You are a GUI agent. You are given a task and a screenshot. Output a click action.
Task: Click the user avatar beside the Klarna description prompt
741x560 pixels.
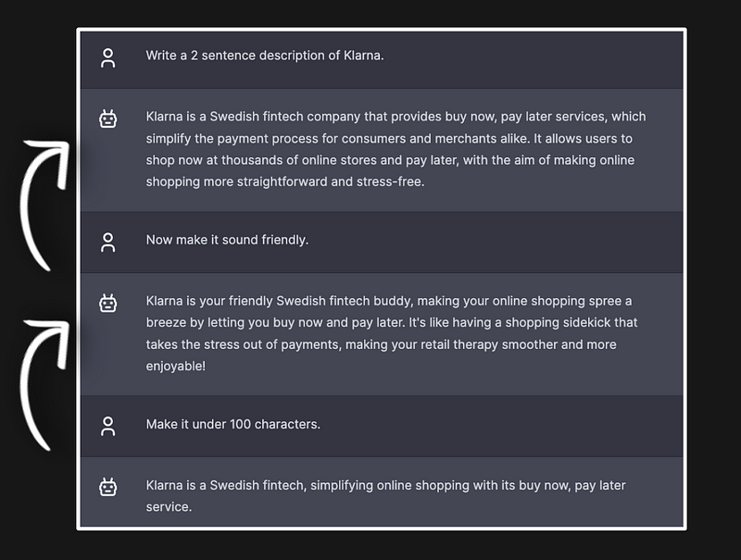108,58
